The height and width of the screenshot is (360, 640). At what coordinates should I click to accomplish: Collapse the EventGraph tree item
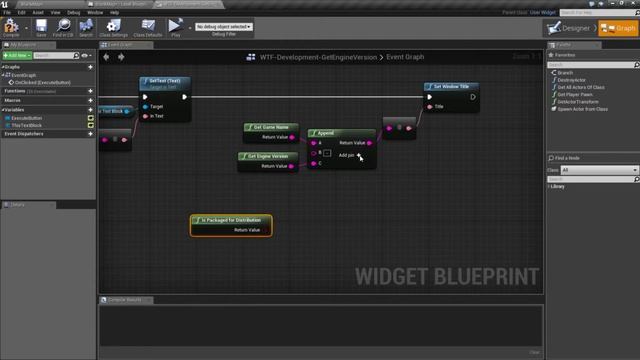point(3,75)
